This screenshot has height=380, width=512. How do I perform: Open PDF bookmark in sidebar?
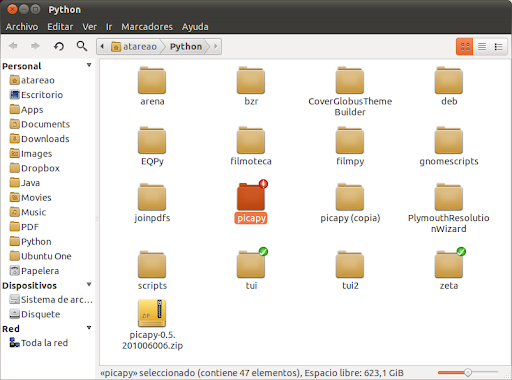click(x=24, y=227)
